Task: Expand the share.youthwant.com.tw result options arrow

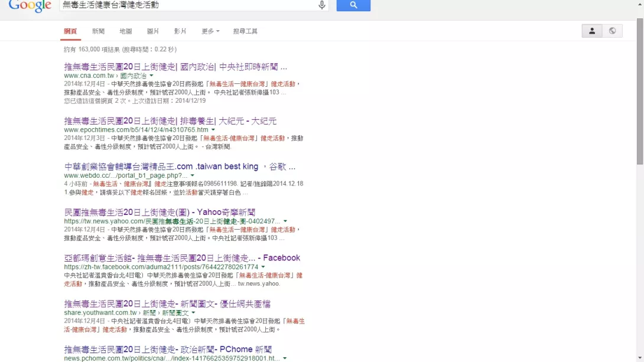Action: (x=193, y=313)
